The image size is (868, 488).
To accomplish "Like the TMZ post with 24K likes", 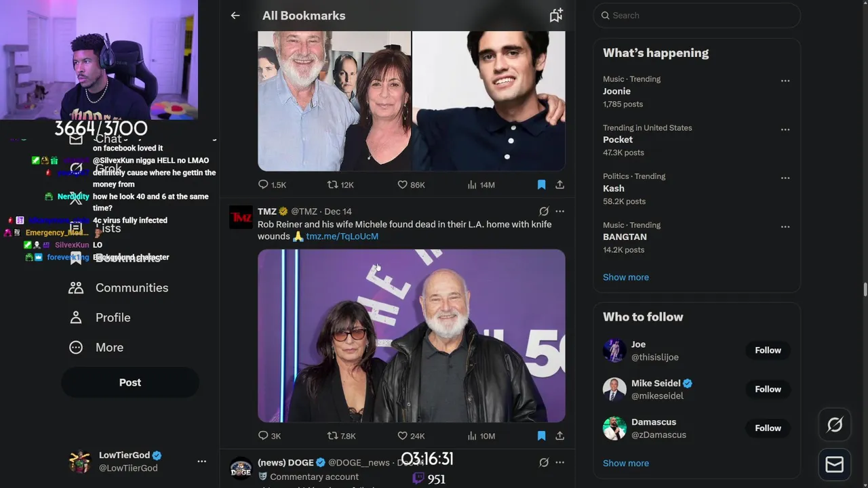I will coord(402,436).
